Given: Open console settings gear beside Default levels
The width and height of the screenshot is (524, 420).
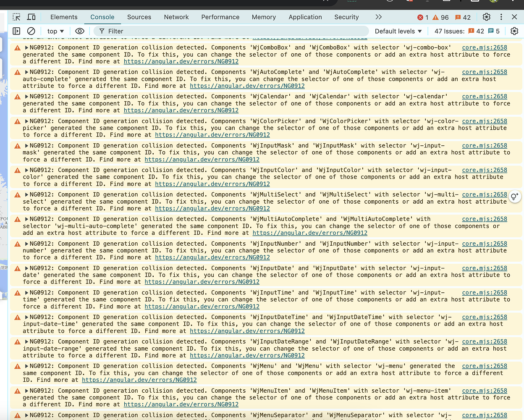Looking at the screenshot, I should (514, 31).
